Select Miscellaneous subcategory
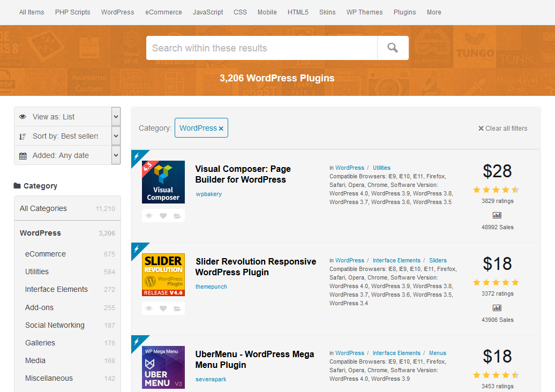 pyautogui.click(x=67, y=378)
